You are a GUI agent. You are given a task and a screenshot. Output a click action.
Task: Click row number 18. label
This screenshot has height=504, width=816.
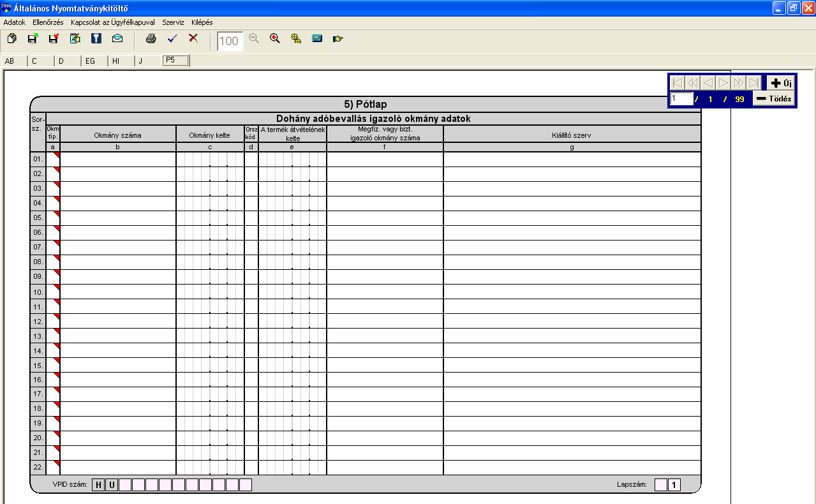38,409
